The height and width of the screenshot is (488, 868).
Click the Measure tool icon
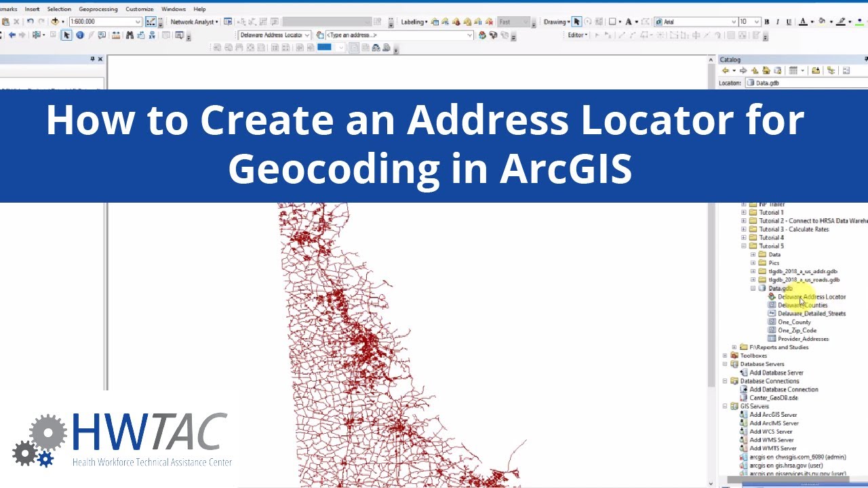(115, 34)
